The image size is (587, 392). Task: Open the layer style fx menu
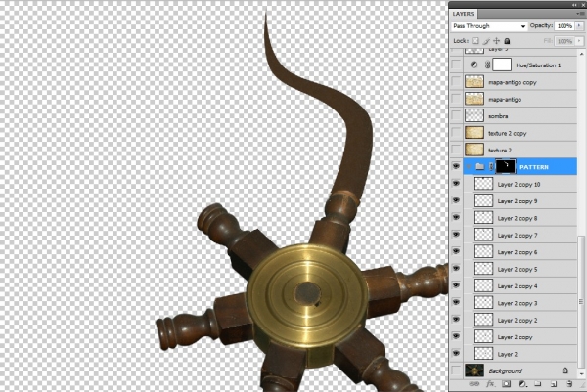point(490,384)
